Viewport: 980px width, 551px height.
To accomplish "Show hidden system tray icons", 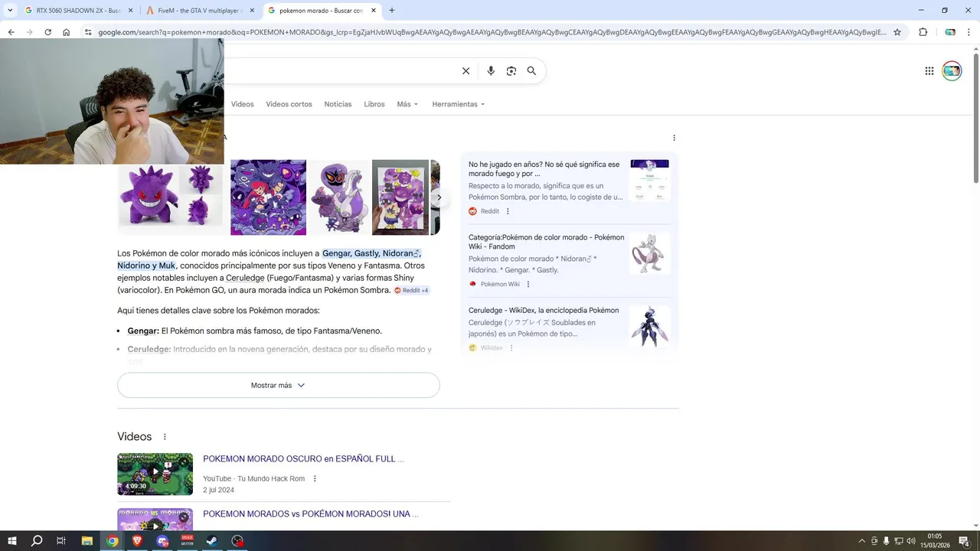I will pos(861,541).
